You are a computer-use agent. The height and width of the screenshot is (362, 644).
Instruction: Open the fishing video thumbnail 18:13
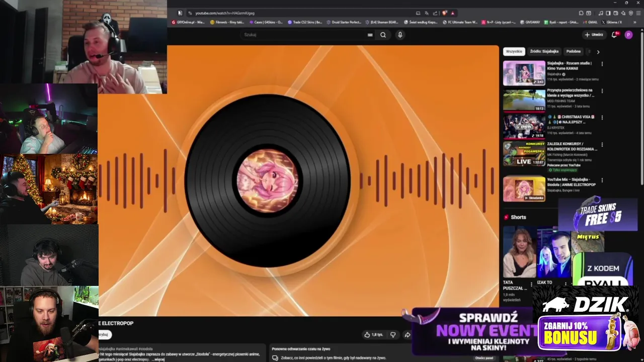(524, 100)
